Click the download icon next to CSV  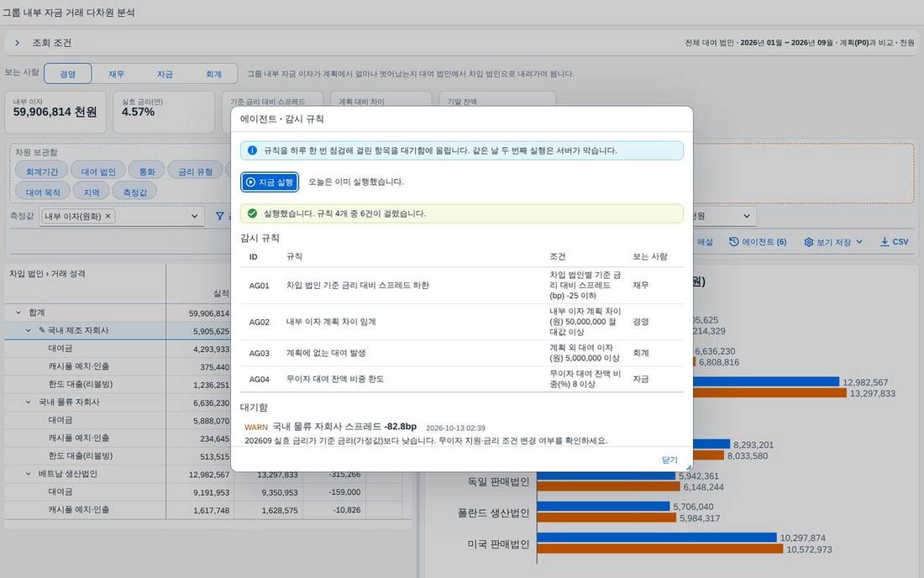point(885,242)
